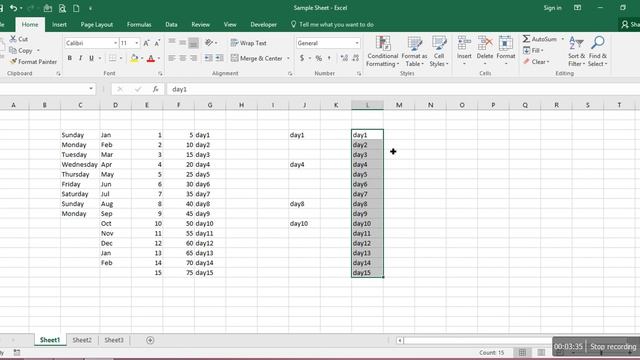Click the Print Preview icon in quick access toolbar
The image size is (640, 360).
pos(62,8)
